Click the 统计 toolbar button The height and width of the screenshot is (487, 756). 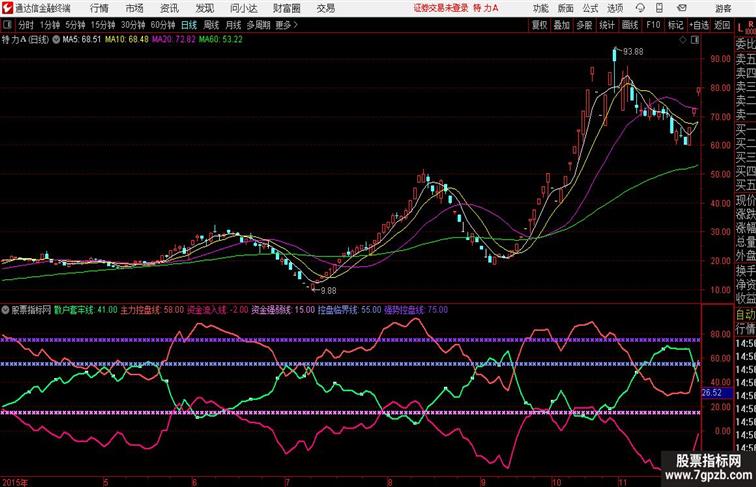tap(607, 25)
